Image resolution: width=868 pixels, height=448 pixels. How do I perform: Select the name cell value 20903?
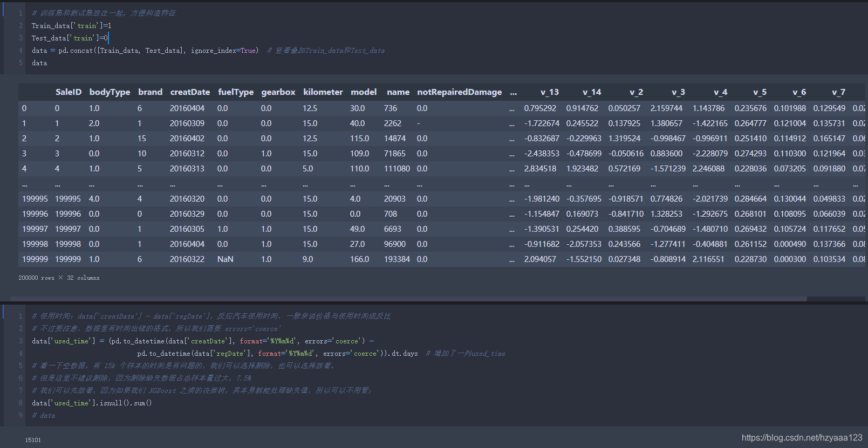click(395, 199)
